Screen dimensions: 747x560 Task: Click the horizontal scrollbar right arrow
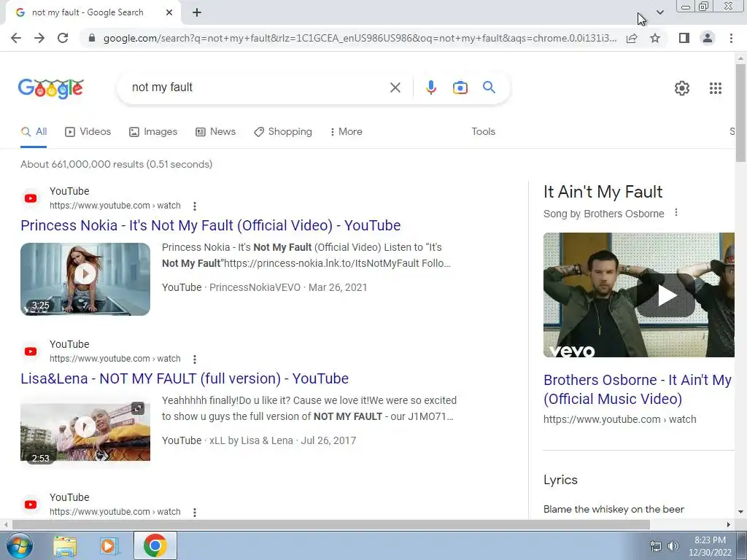pos(729,524)
